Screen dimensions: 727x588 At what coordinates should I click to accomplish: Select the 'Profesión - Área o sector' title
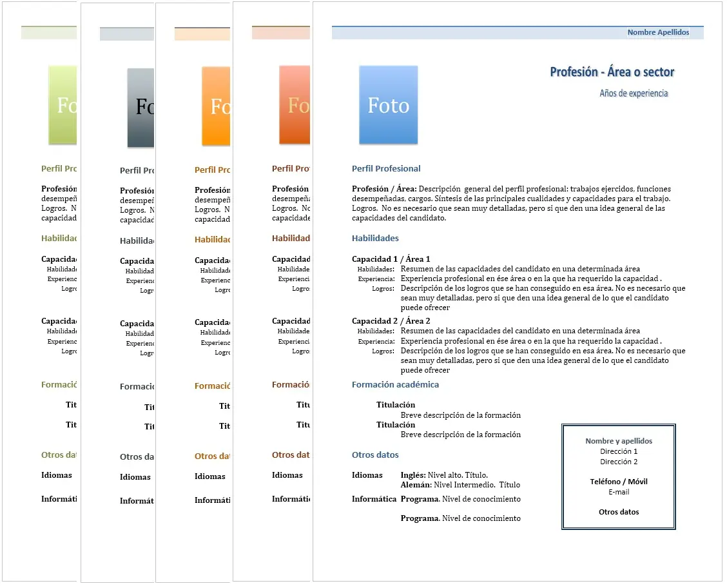coord(612,72)
